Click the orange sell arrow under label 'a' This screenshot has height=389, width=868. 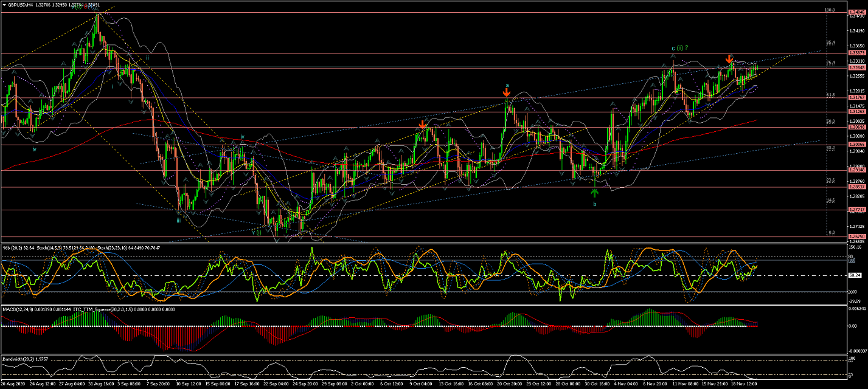pyautogui.click(x=506, y=93)
